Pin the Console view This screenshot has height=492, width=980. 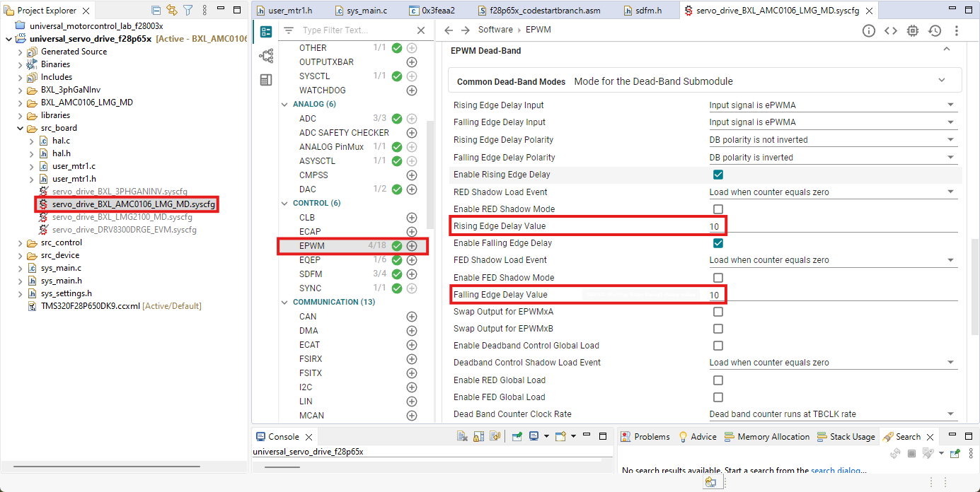point(517,435)
